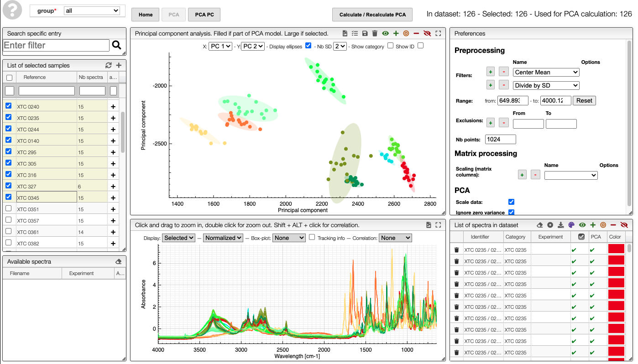Erase the Available spectra list
Image resolution: width=638 pixels, height=364 pixels.
click(119, 261)
